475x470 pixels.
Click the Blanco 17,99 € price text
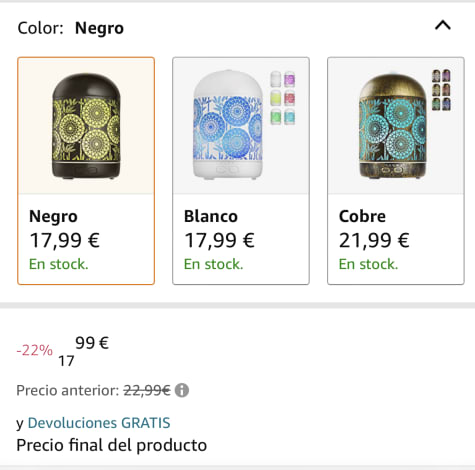[x=219, y=240]
